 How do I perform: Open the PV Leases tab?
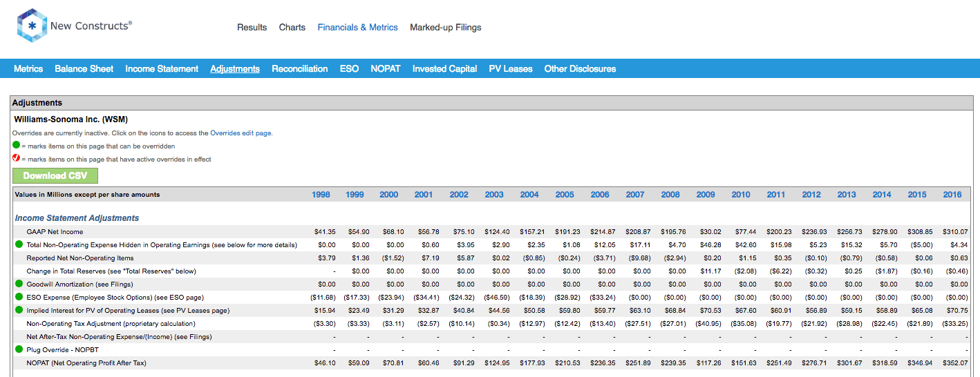(x=511, y=68)
